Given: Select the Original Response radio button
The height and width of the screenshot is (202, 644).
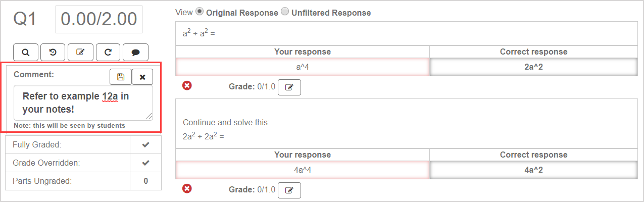Looking at the screenshot, I should pos(200,12).
